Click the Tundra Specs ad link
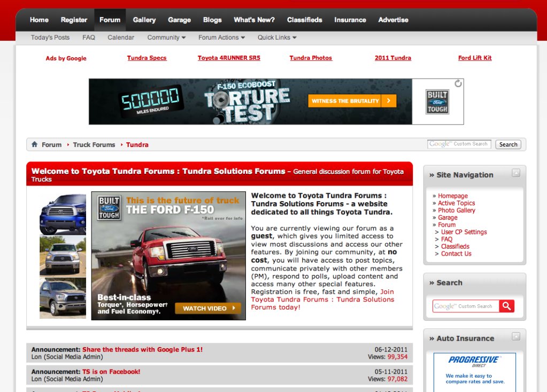The height and width of the screenshot is (392, 547). (147, 58)
